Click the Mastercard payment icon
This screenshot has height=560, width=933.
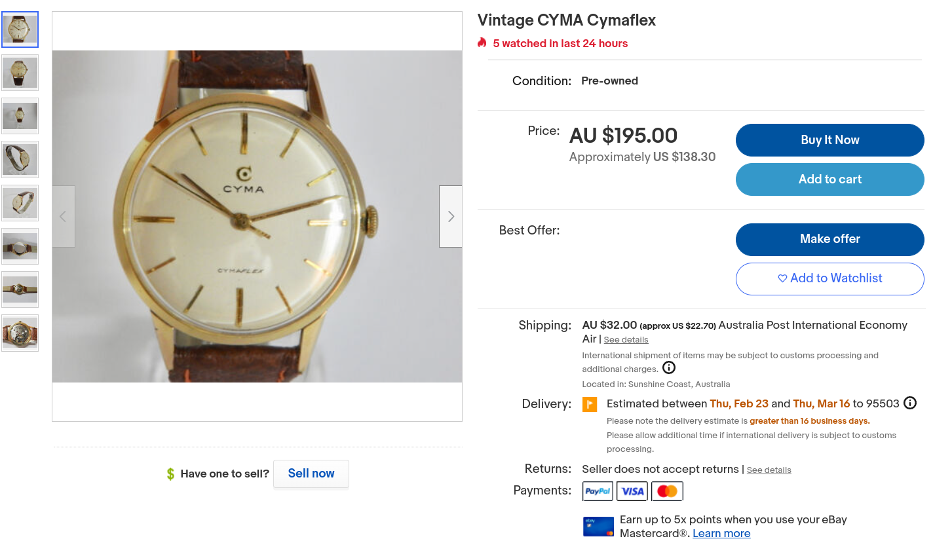coord(667,491)
